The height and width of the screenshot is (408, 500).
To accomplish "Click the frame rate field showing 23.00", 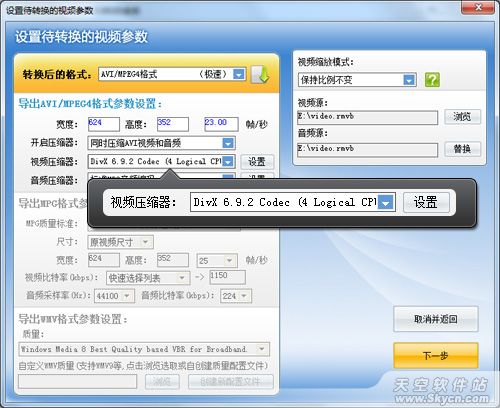I will pos(221,124).
